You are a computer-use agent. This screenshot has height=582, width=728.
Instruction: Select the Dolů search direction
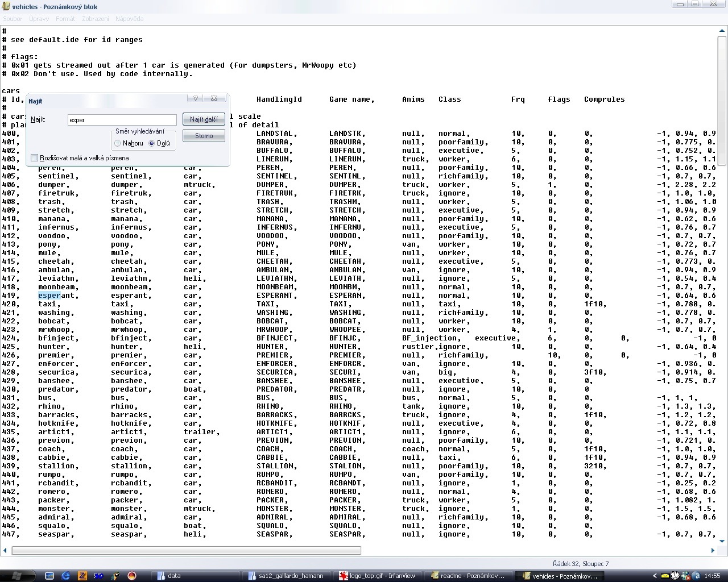pyautogui.click(x=152, y=143)
